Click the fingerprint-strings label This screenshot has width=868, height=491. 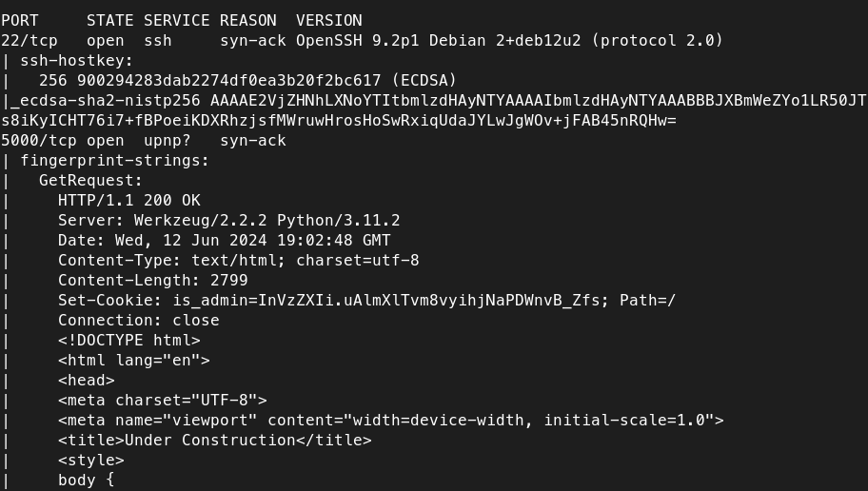coord(114,160)
